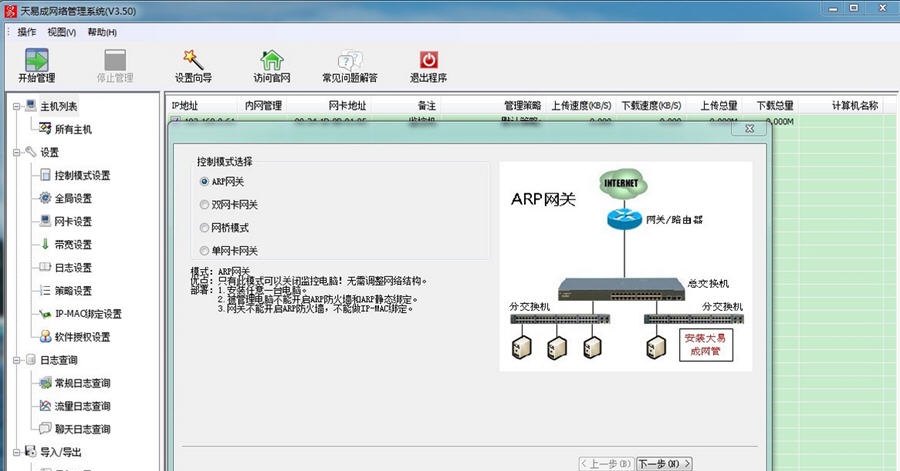Click the 计算机名称 column header
The width and height of the screenshot is (900, 471).
pyautogui.click(x=855, y=106)
